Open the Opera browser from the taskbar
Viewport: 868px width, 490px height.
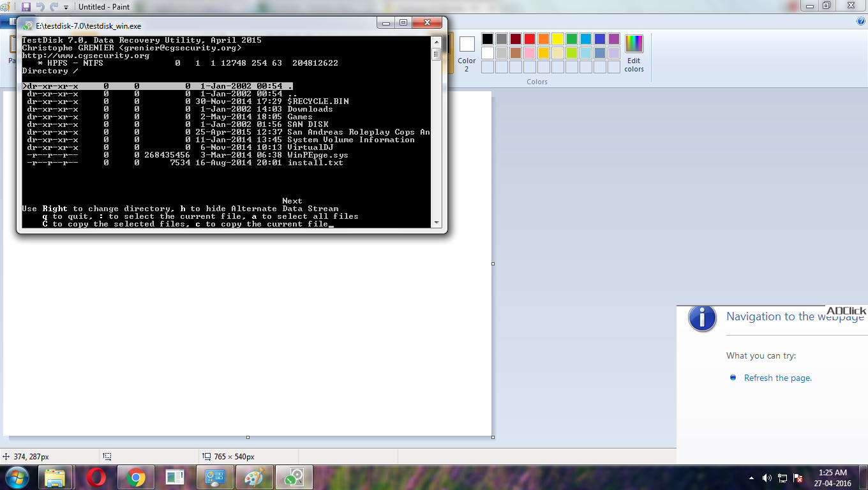click(x=96, y=477)
